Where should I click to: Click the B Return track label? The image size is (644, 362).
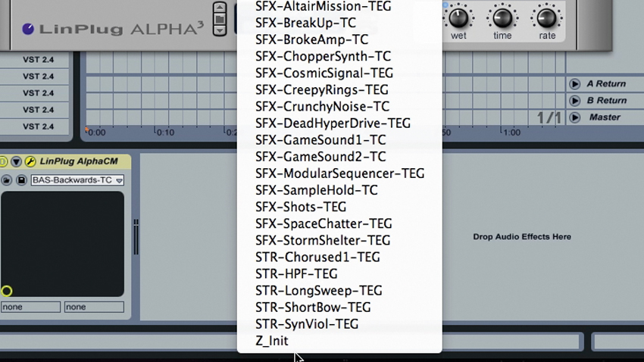[607, 101]
